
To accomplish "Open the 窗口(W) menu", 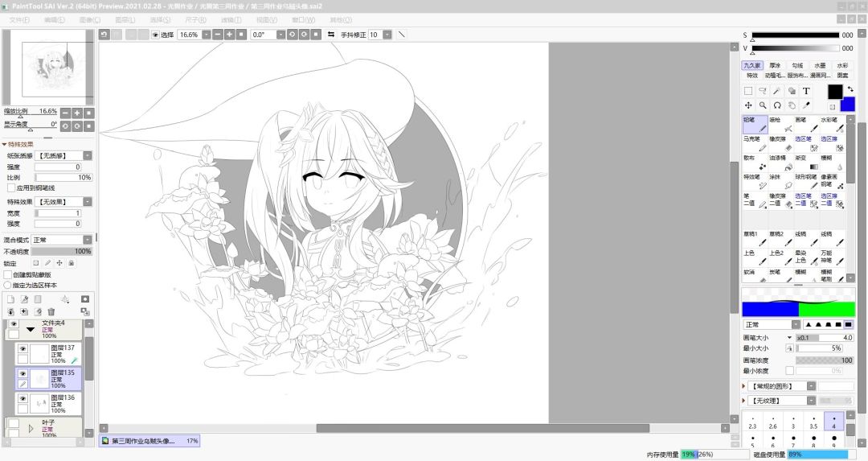I will point(303,19).
